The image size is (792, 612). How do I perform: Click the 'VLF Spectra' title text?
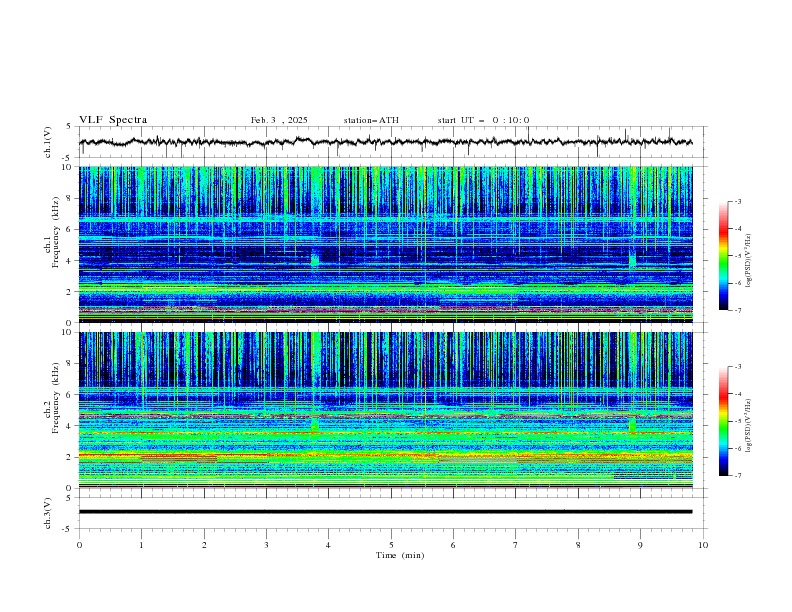[113, 120]
